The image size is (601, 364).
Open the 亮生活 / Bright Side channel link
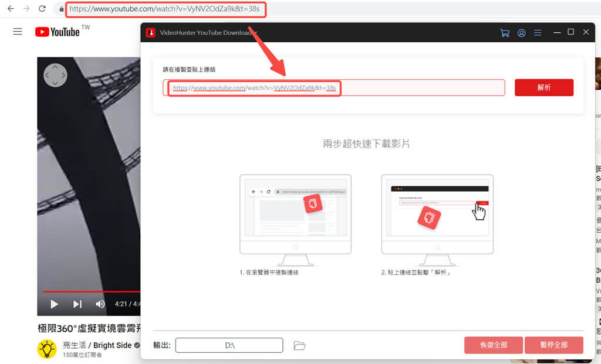point(97,345)
